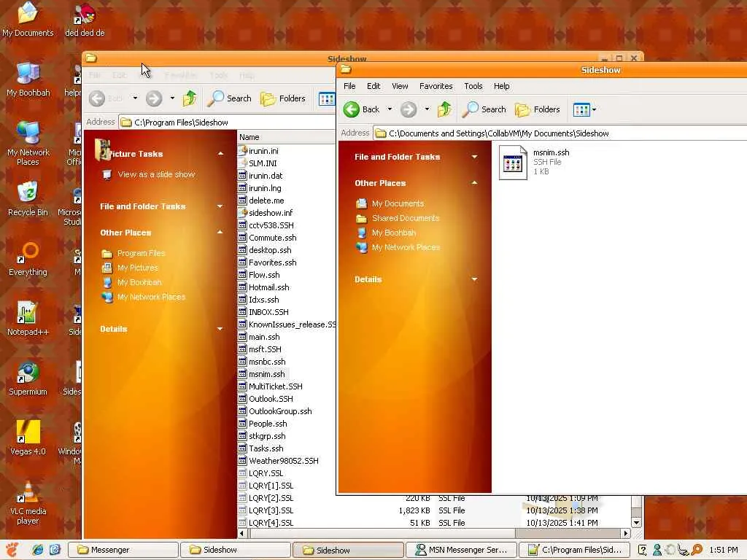This screenshot has width=747, height=560.
Task: Switch to MSN Messenger Ser... taskbar button
Action: (x=461, y=550)
